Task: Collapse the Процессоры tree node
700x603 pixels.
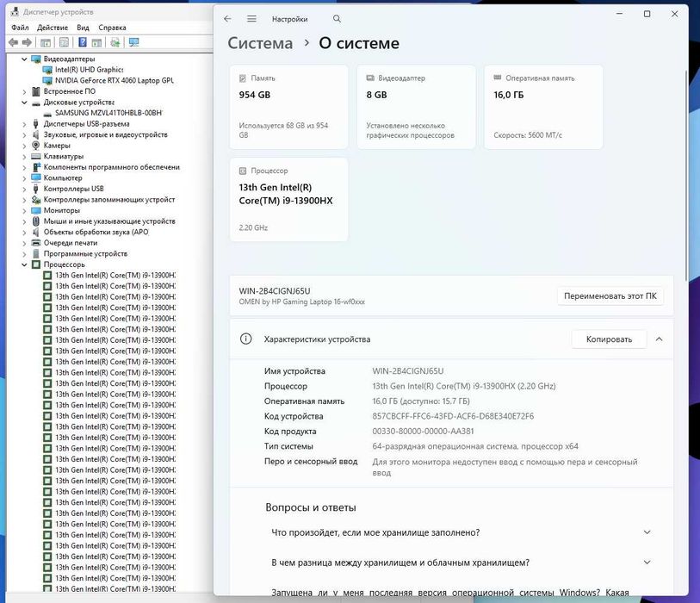Action: point(25,264)
